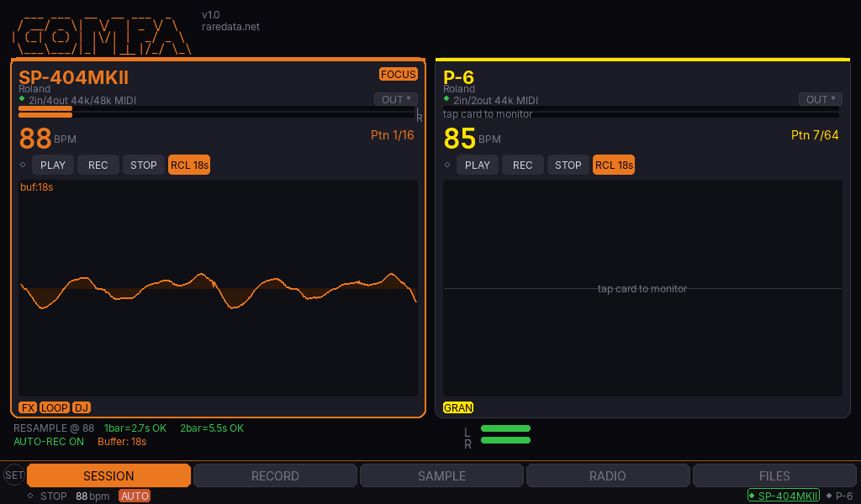The height and width of the screenshot is (504, 861).
Task: Click SP-404MKII input level meter
Action: (216, 112)
